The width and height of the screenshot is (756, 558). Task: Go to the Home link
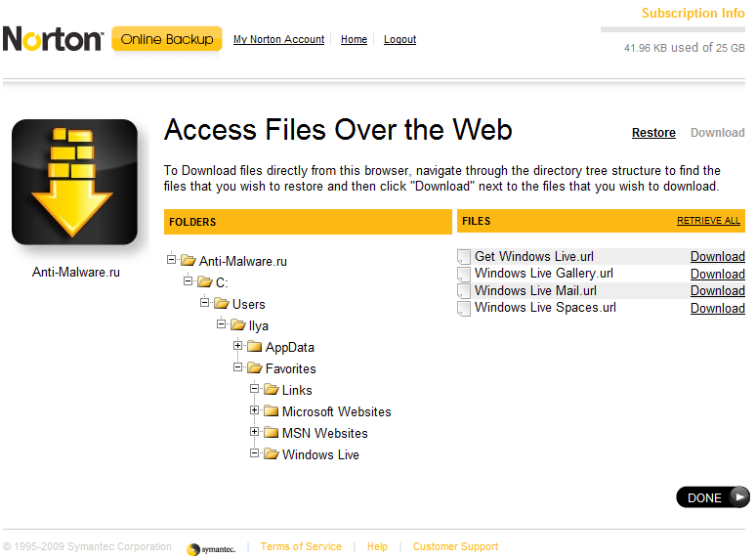click(x=354, y=39)
